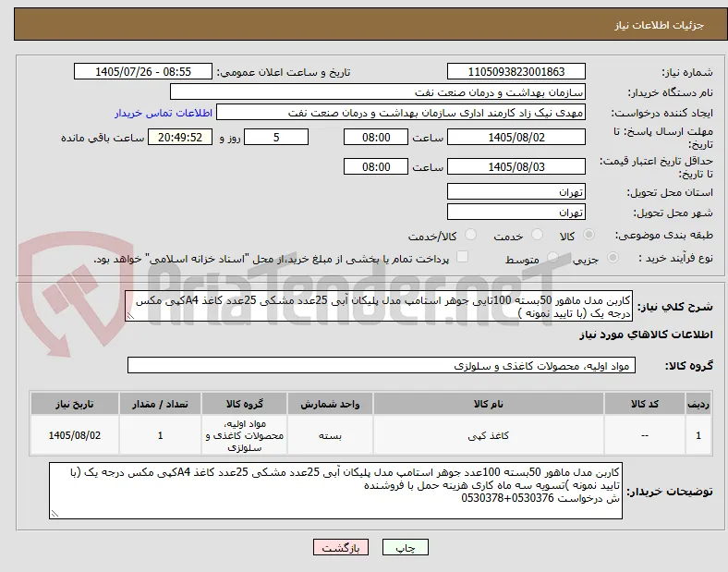728x572 pixels.
Task: Select the کالا/خدمت radio button
Action: (471, 235)
